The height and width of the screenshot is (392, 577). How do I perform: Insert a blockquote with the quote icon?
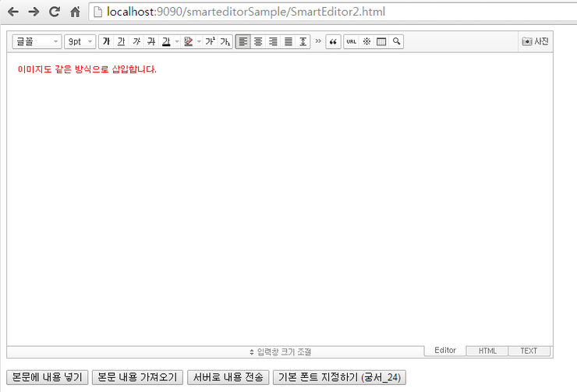[x=333, y=41]
